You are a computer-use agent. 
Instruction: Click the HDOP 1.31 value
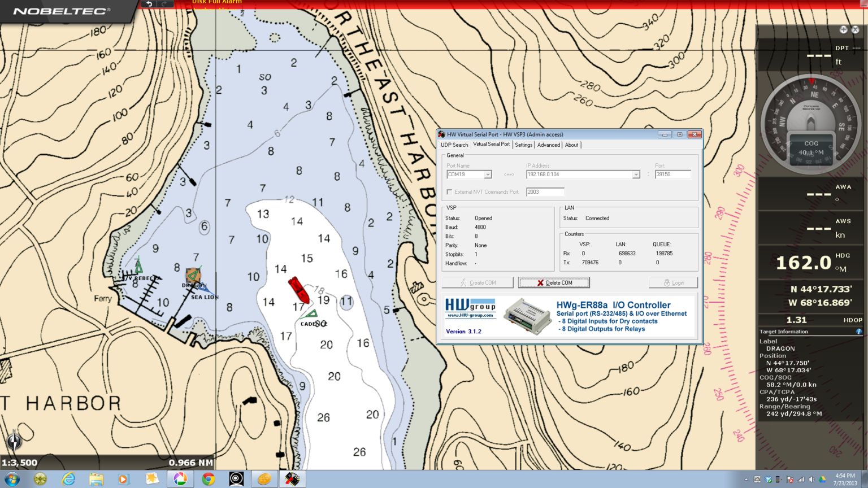click(x=796, y=320)
